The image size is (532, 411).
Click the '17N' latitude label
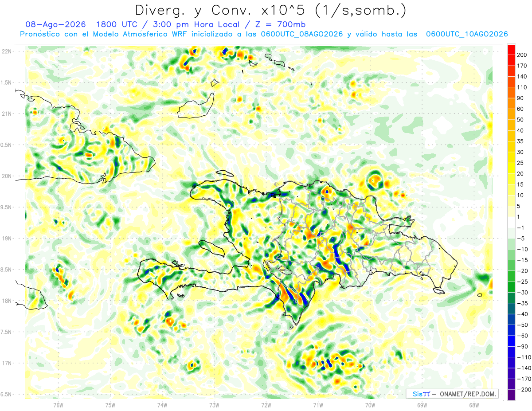click(x=7, y=363)
